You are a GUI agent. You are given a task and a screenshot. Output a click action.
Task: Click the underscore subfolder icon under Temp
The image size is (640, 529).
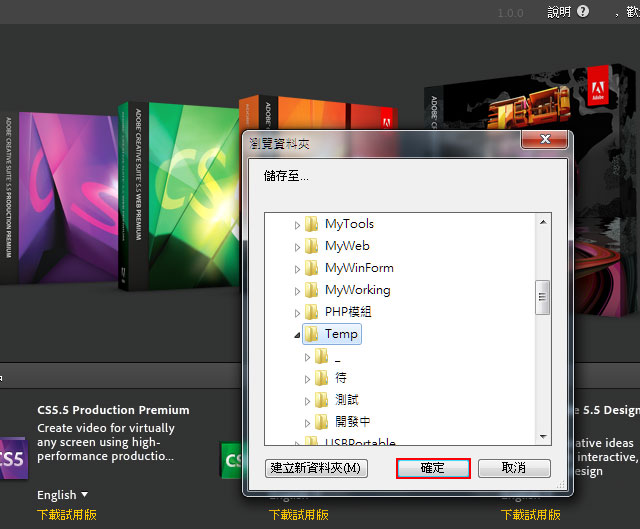[322, 356]
